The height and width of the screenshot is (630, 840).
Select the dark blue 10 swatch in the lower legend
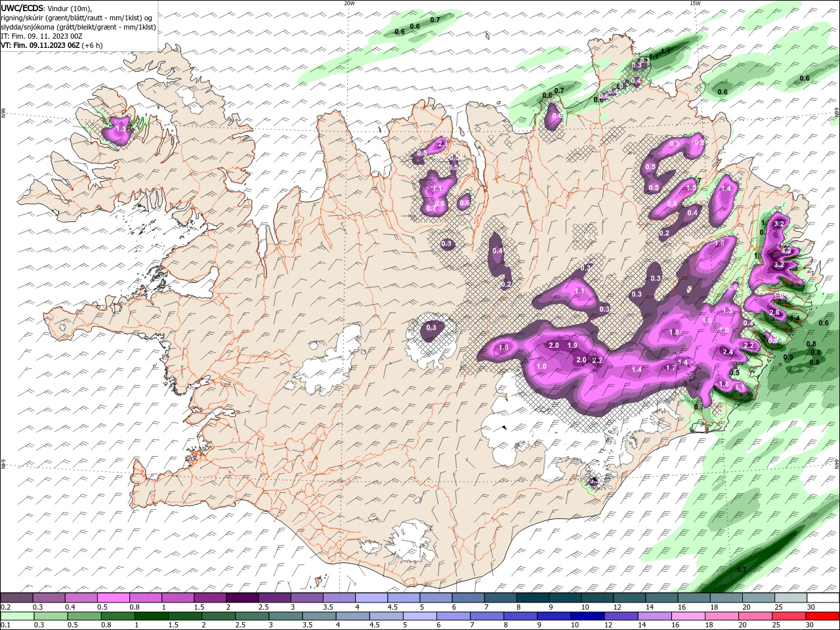tap(587, 616)
